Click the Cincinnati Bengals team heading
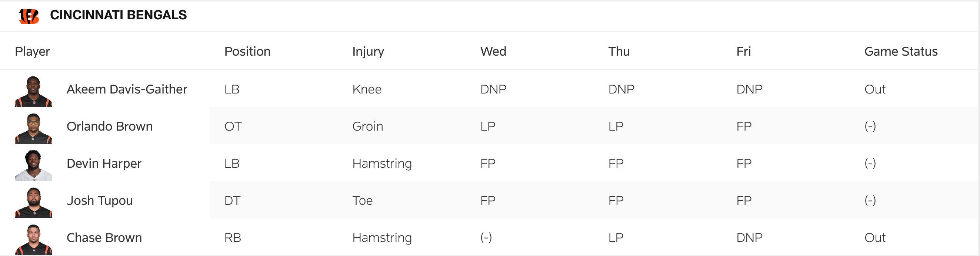Image resolution: width=980 pixels, height=256 pixels. [x=118, y=15]
